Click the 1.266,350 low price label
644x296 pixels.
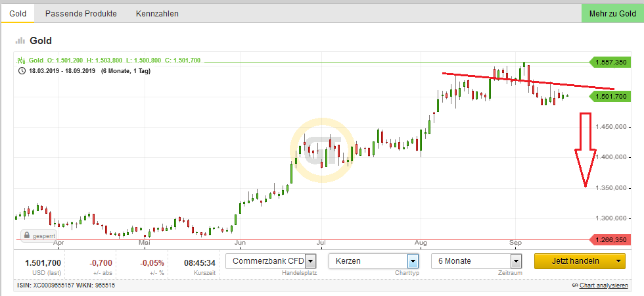(610, 239)
